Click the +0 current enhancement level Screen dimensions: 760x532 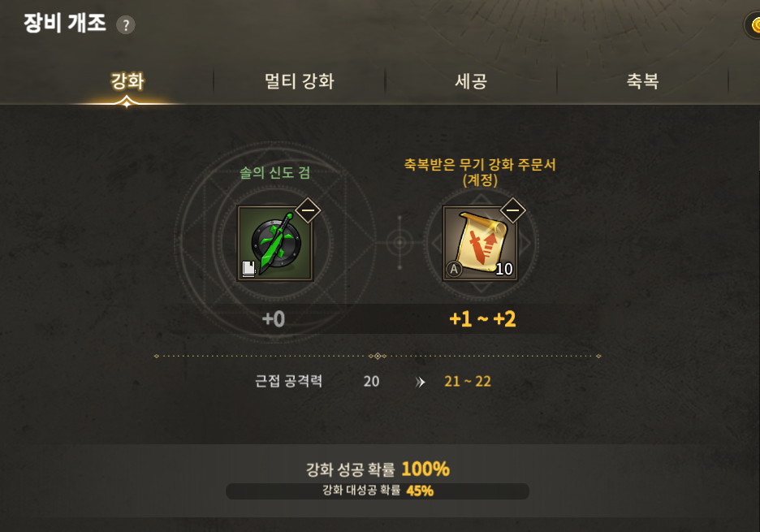pyautogui.click(x=273, y=319)
